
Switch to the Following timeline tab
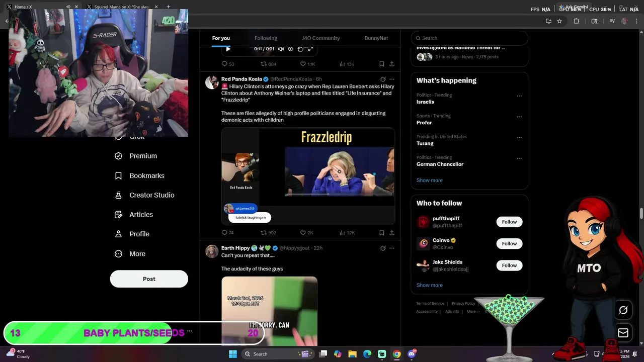[266, 38]
